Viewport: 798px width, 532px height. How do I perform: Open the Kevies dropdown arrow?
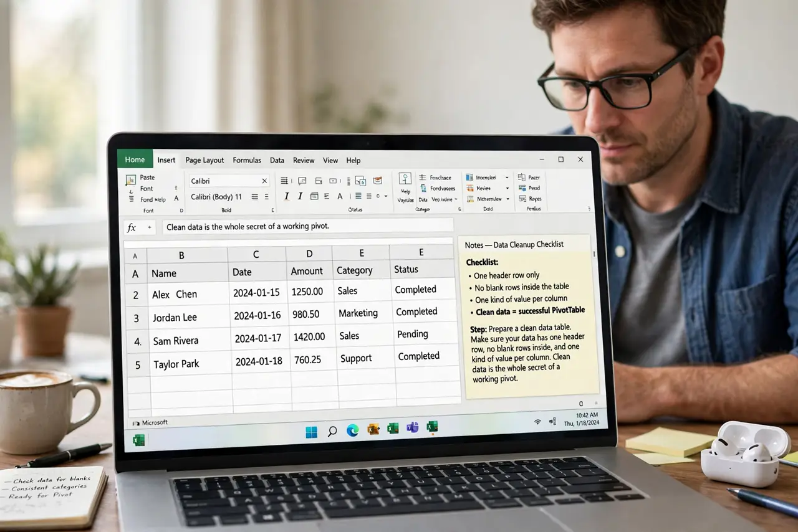[507, 188]
